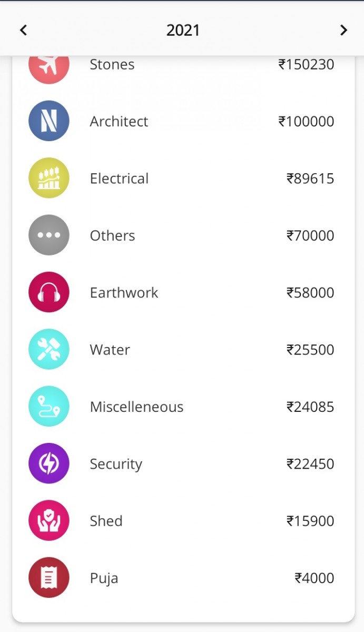
Task: Click the blue N icon for Architect
Action: pos(48,121)
